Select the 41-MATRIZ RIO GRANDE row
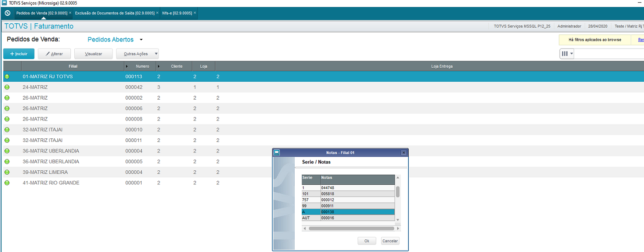Screen dimensions: 644x252 click(x=324, y=183)
